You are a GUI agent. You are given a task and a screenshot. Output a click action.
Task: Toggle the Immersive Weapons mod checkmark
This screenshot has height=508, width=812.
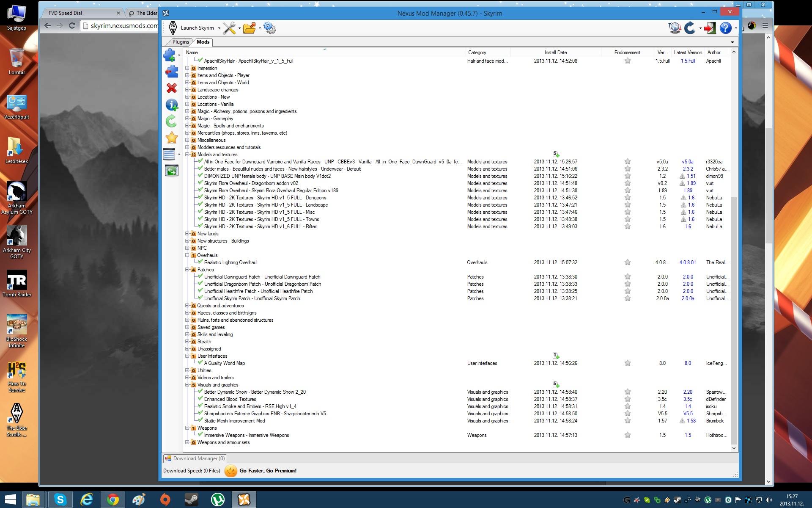point(200,435)
